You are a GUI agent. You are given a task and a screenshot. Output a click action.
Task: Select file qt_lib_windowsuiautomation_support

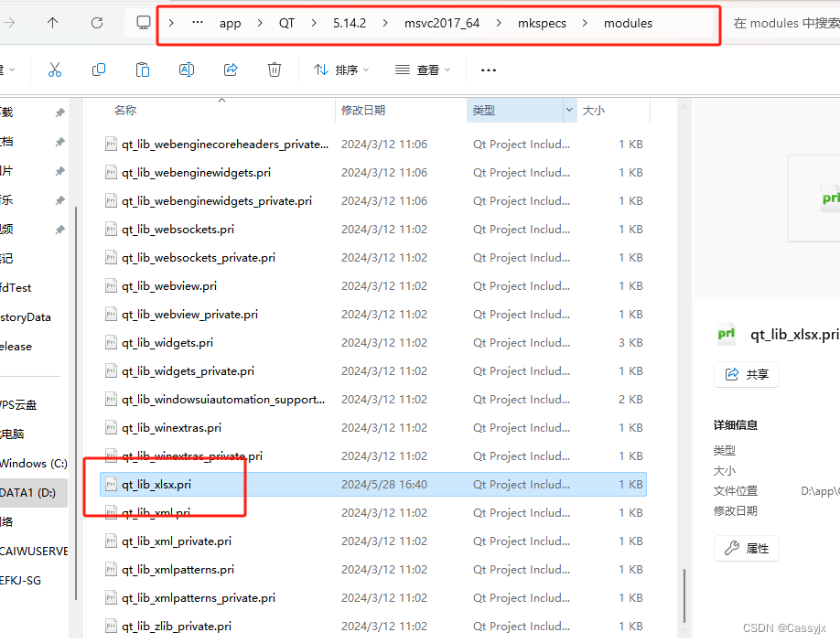coord(372,400)
